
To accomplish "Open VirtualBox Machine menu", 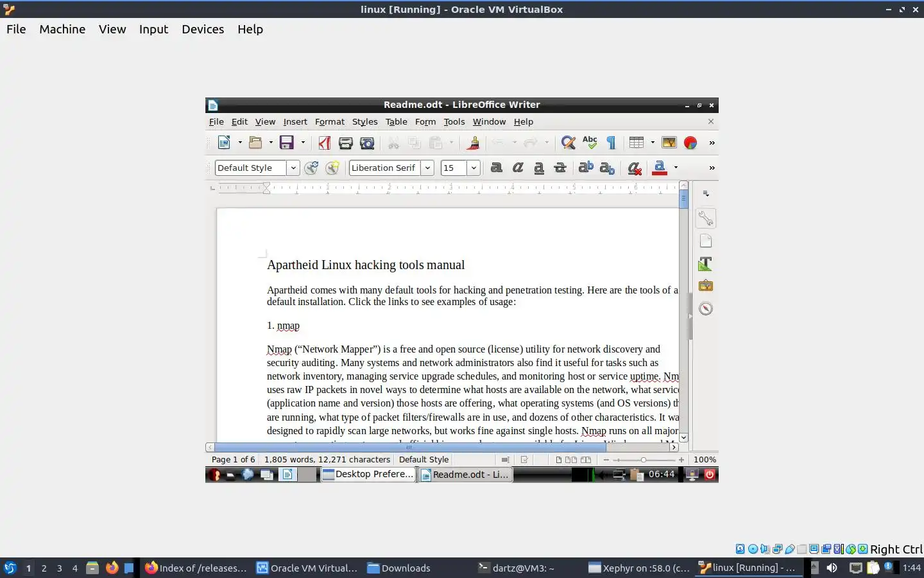I will [62, 29].
